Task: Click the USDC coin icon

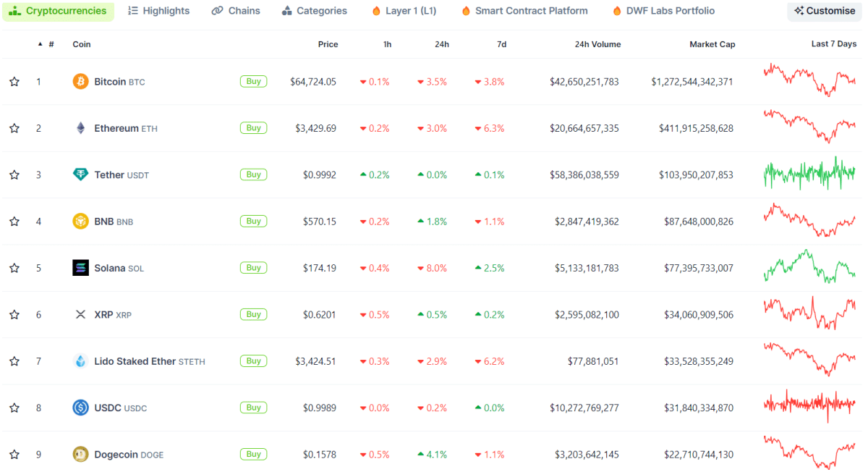Action: pyautogui.click(x=80, y=408)
